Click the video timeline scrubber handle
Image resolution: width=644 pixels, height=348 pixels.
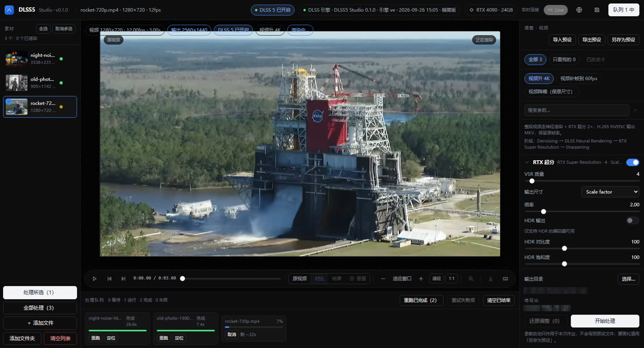tap(182, 279)
